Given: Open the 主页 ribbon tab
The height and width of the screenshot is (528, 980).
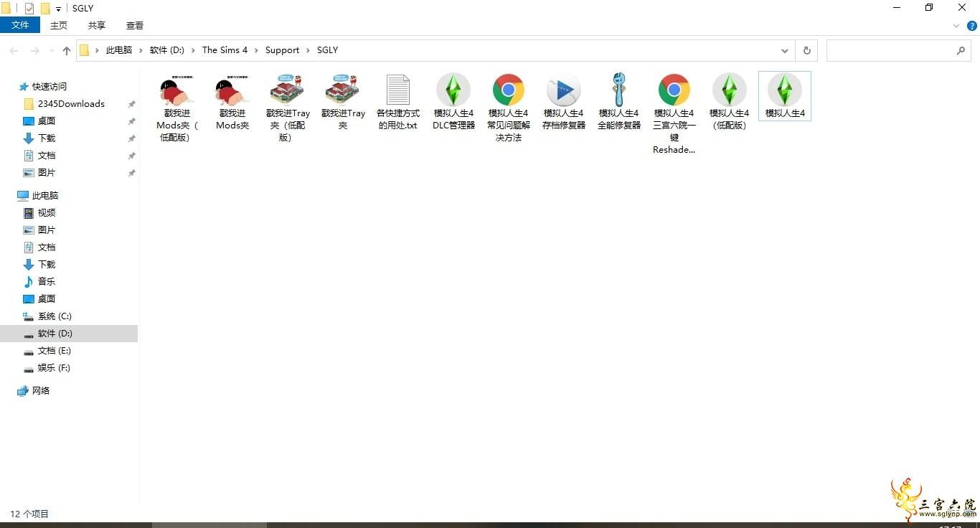Looking at the screenshot, I should pos(59,25).
